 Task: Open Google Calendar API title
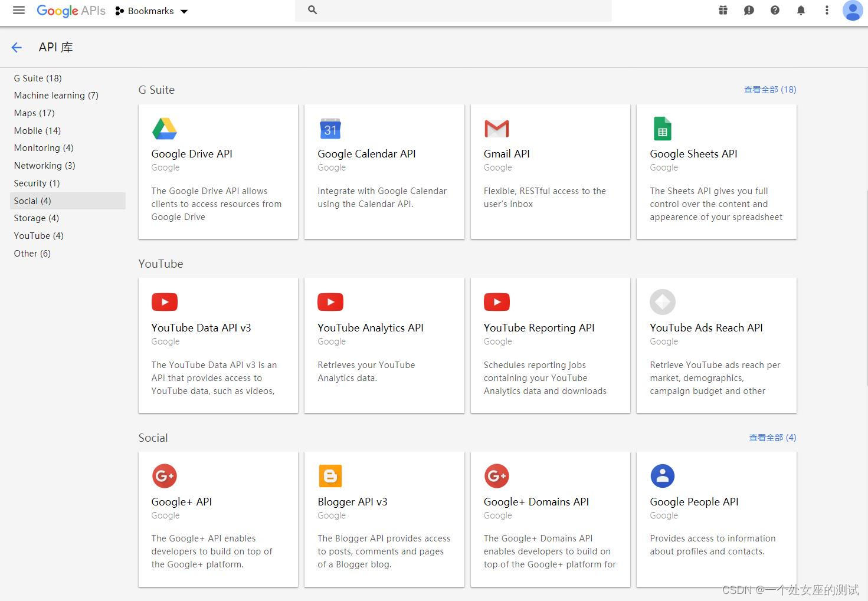[366, 154]
